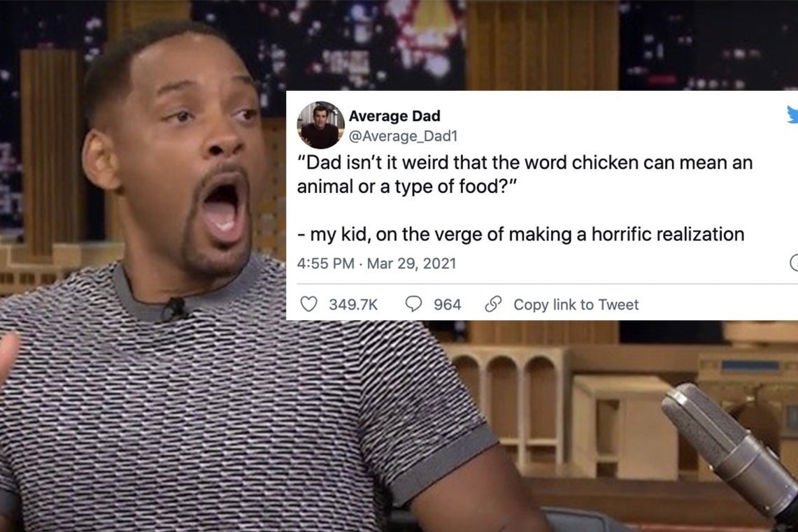The height and width of the screenshot is (532, 798).
Task: Click the "my kid, on the verge" line
Action: point(520,234)
